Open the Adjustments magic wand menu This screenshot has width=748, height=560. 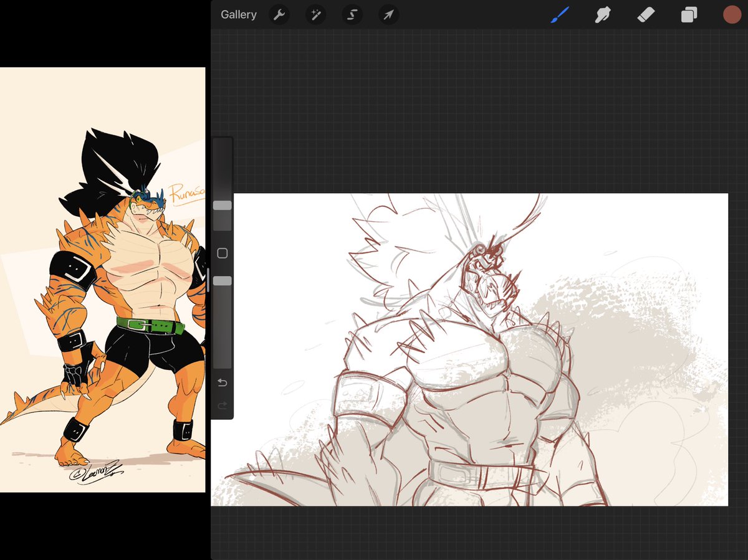315,14
